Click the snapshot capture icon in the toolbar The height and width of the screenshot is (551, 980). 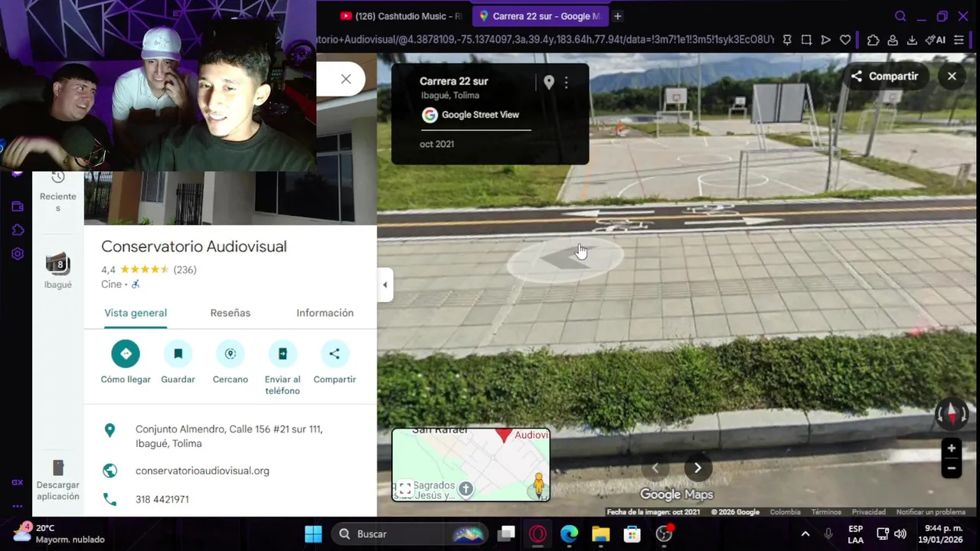[x=806, y=40]
